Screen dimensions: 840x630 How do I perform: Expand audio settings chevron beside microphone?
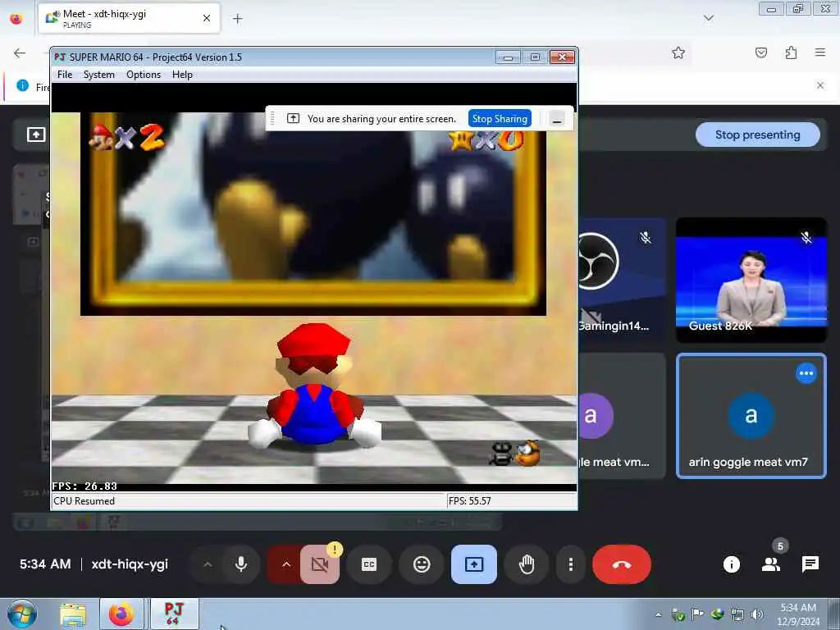click(208, 564)
